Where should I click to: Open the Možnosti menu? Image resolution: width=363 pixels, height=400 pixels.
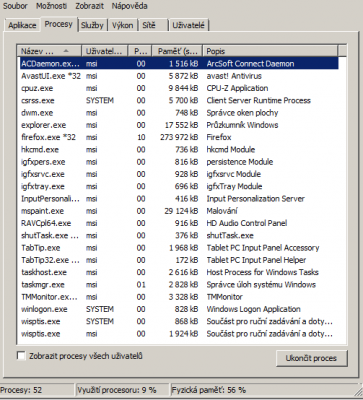[x=52, y=6]
